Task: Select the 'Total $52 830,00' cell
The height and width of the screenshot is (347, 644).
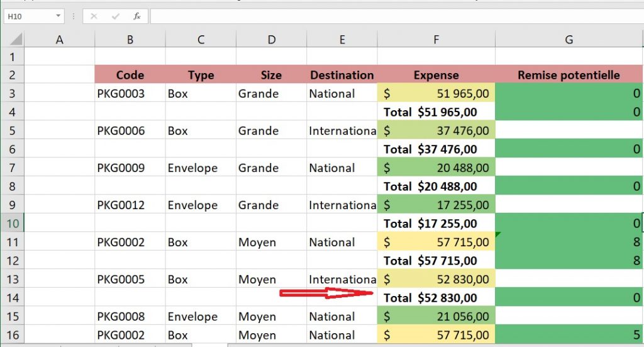Action: 436,298
